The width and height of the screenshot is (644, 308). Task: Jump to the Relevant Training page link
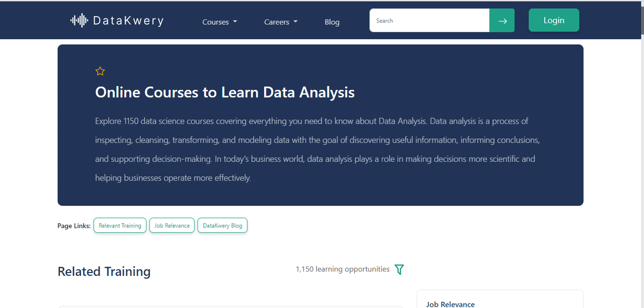point(120,226)
